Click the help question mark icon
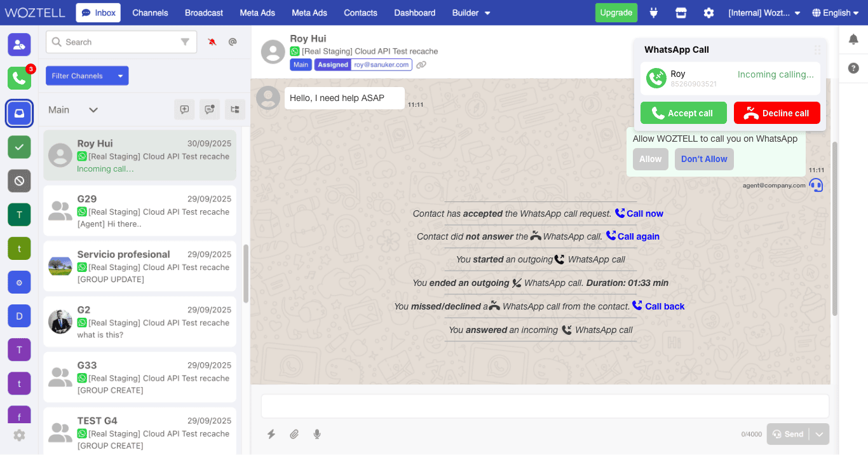Viewport: 868px width, 455px height. tap(853, 68)
